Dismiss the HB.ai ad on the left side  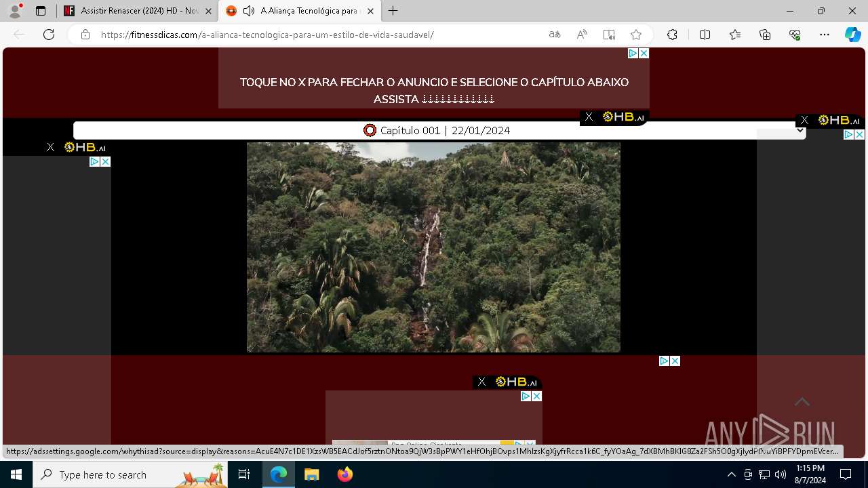click(50, 147)
